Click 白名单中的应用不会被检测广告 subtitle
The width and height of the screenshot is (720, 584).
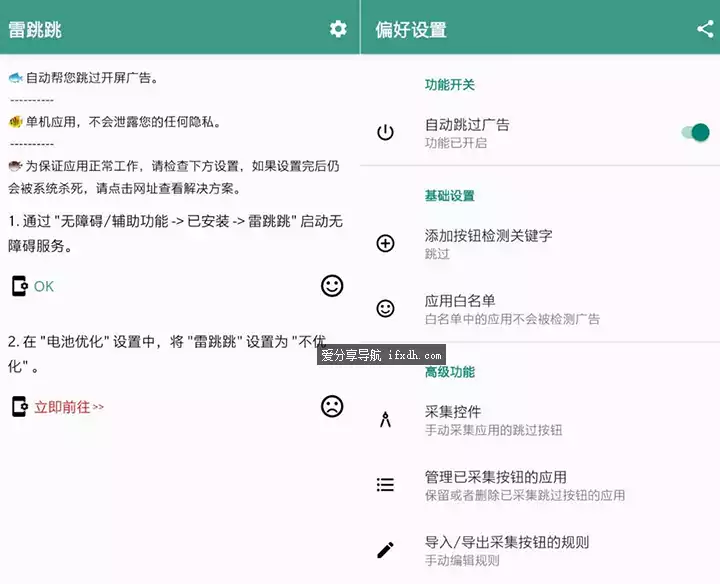click(x=512, y=319)
